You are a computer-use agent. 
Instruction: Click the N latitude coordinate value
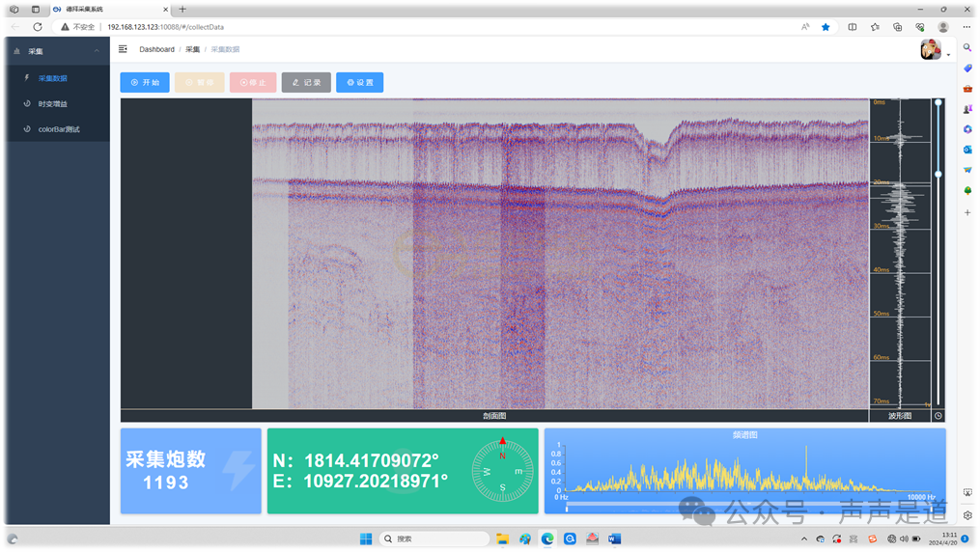[372, 461]
